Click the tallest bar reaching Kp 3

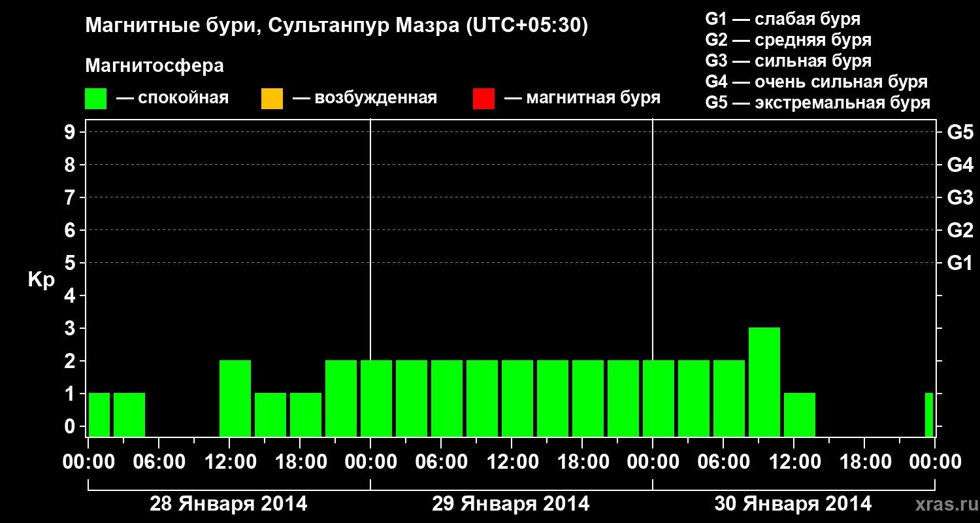pos(764,382)
